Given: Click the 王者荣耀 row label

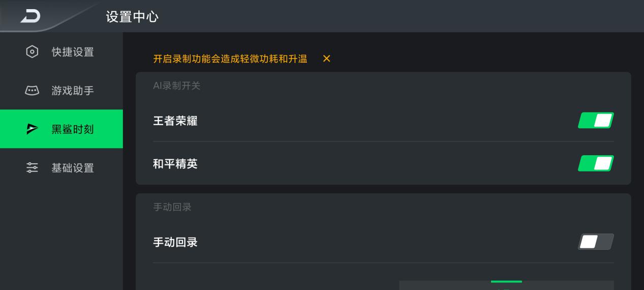Looking at the screenshot, I should (175, 121).
